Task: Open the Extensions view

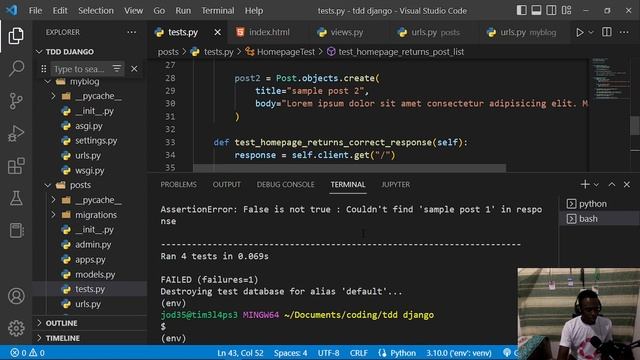Action: click(16, 166)
